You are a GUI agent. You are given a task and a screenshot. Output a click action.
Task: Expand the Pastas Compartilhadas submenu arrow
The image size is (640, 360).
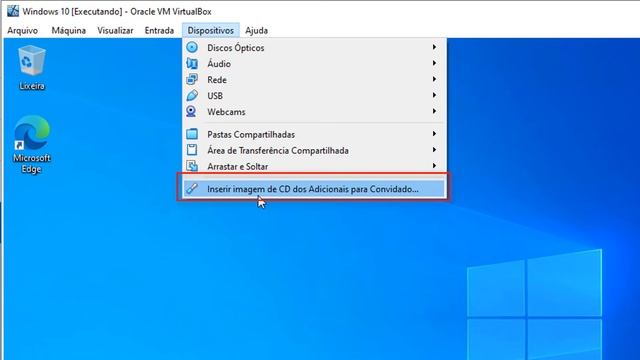(434, 134)
